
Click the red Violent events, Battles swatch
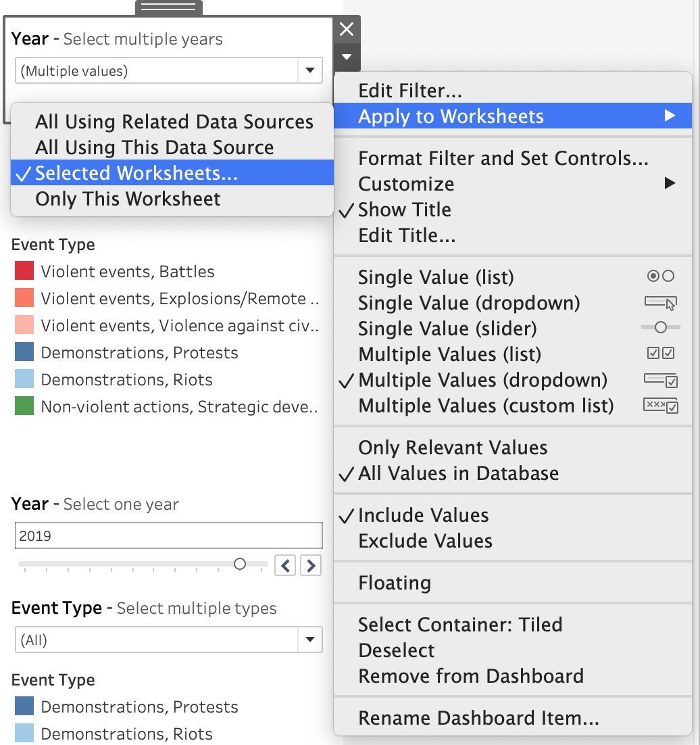[24, 272]
